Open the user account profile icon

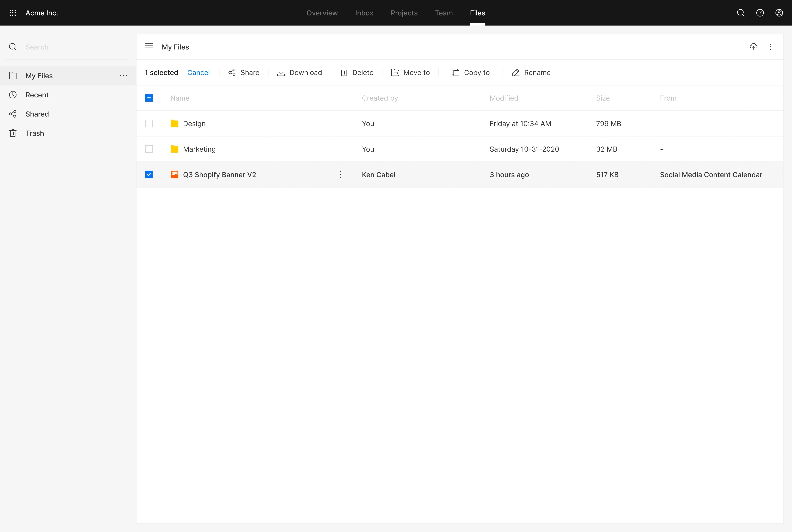[x=779, y=13]
